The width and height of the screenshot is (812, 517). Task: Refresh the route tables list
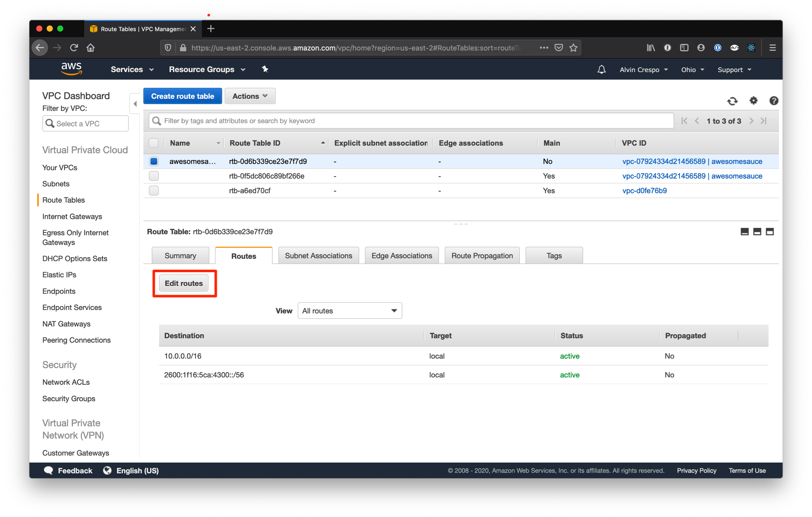pyautogui.click(x=733, y=101)
